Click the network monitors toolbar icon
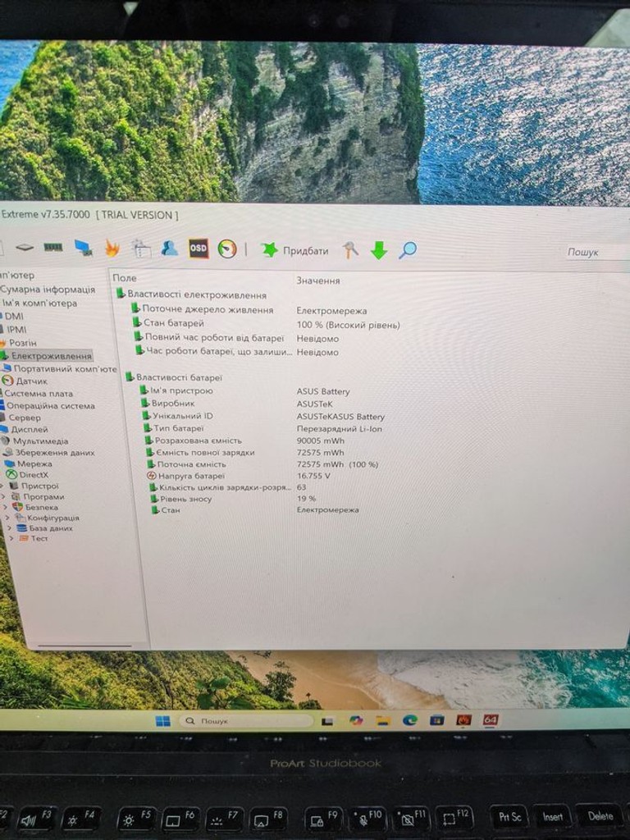Screen dimensions: 630x840 pos(83,248)
